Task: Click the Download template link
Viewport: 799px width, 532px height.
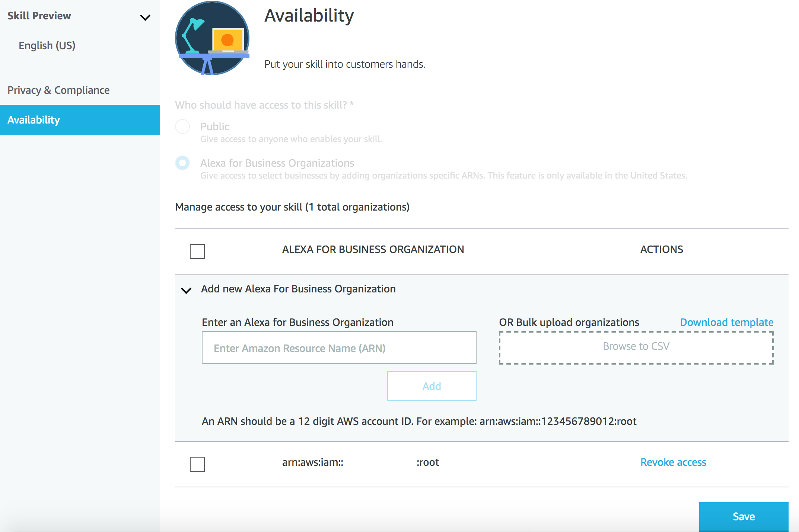Action: click(726, 322)
